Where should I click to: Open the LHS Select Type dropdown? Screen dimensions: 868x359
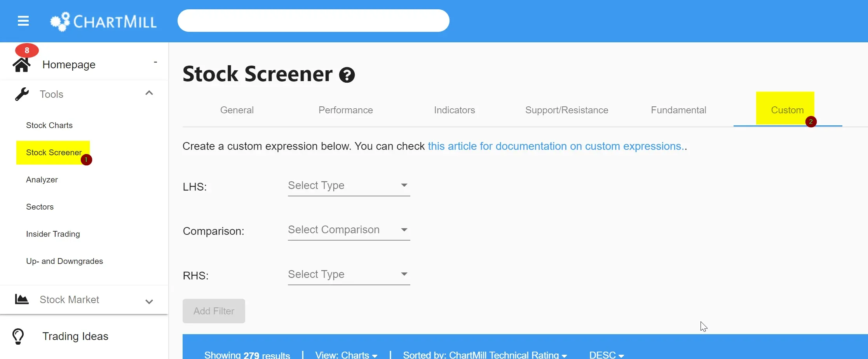pos(349,186)
